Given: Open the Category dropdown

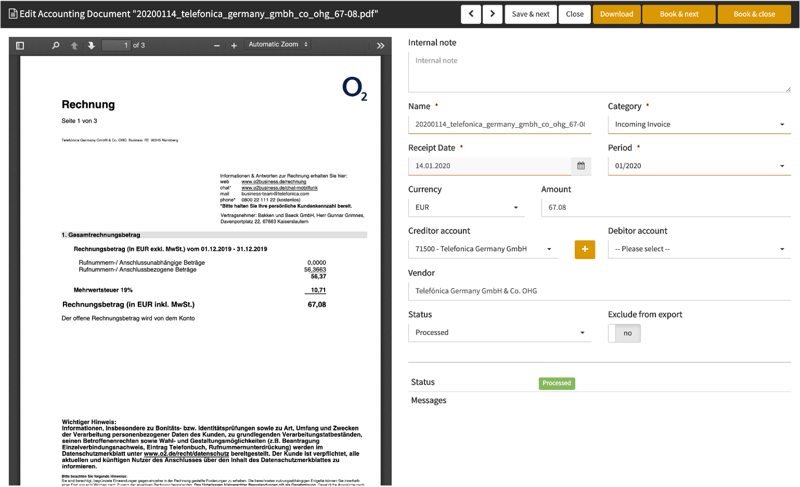Looking at the screenshot, I should click(699, 124).
